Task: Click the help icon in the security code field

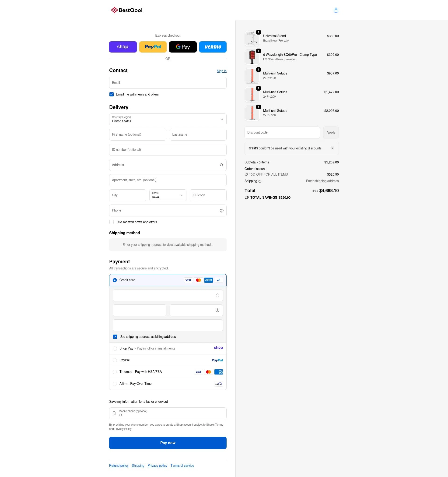Action: point(217,310)
